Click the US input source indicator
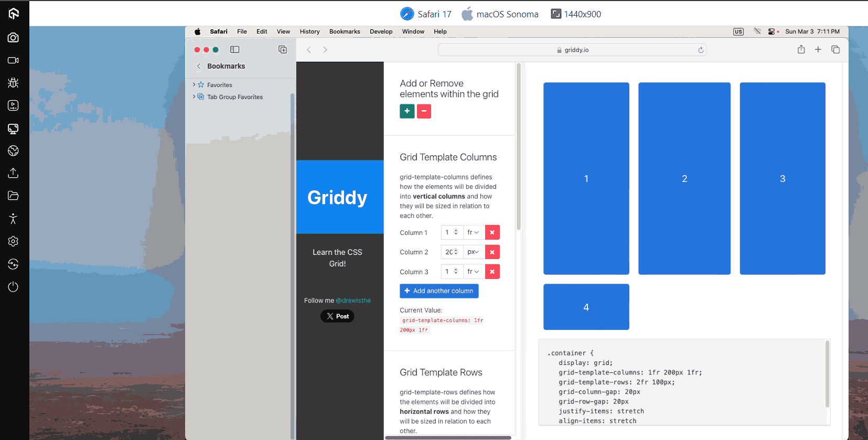This screenshot has width=868, height=440. 738,31
